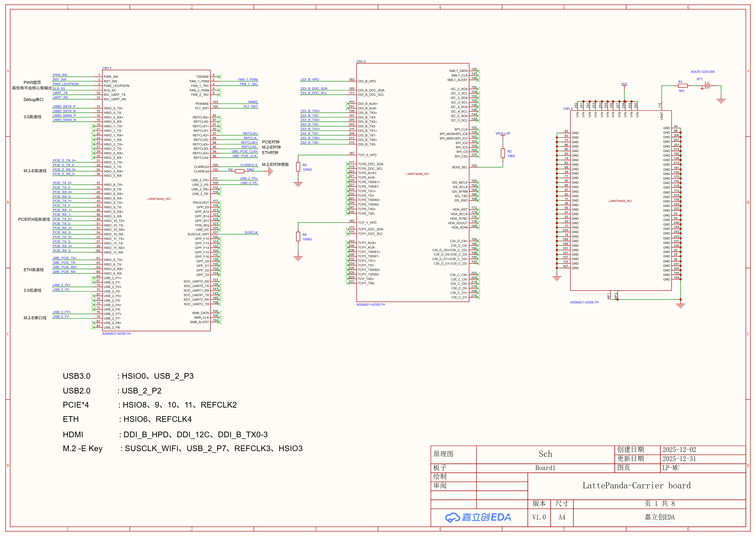Select resistor R4 symbol near CLKREQ4
Viewport: 756px width, 536px height.
click(239, 171)
